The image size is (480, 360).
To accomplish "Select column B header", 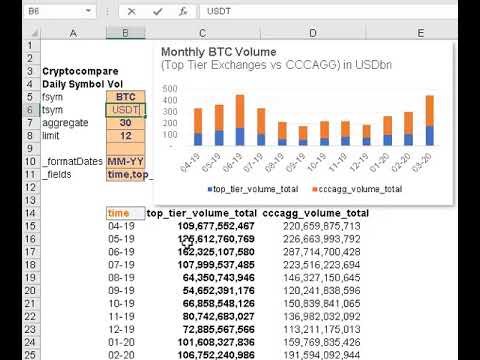I will [126, 33].
